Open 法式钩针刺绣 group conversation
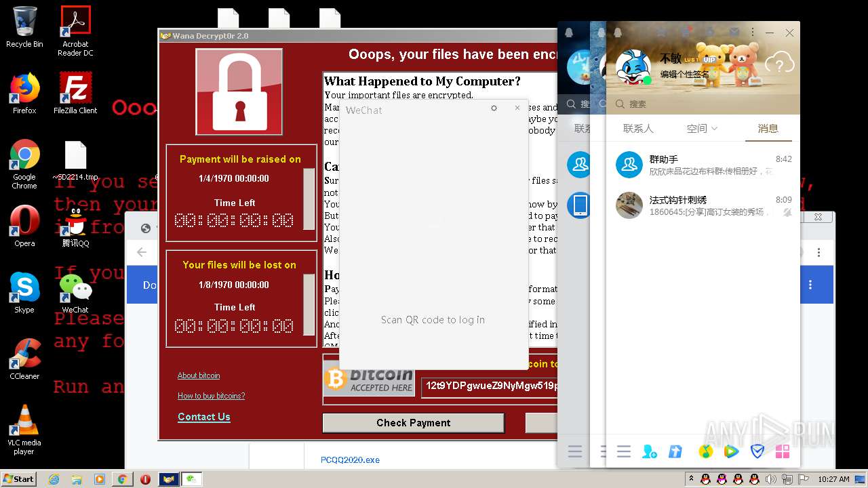Viewport: 868px width, 488px height. 703,205
